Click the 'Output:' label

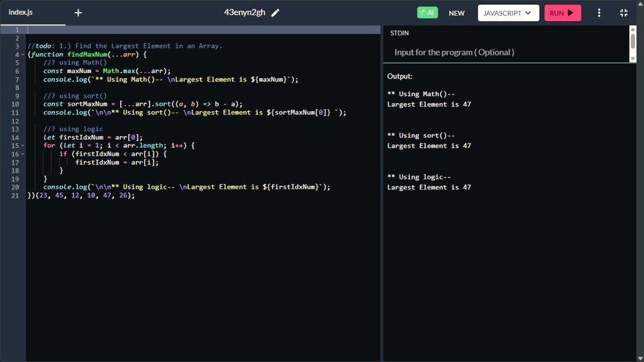399,76
